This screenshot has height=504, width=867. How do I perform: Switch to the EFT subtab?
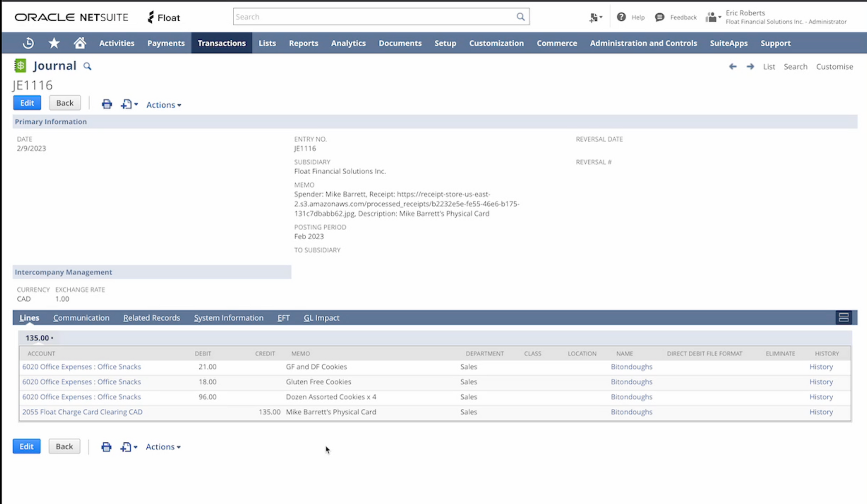pyautogui.click(x=284, y=318)
